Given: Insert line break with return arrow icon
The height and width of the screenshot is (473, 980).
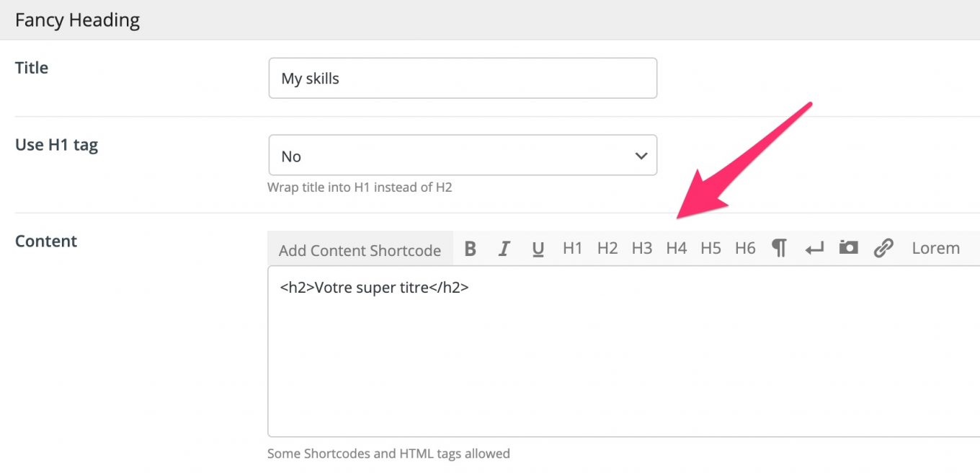Looking at the screenshot, I should coord(814,249).
